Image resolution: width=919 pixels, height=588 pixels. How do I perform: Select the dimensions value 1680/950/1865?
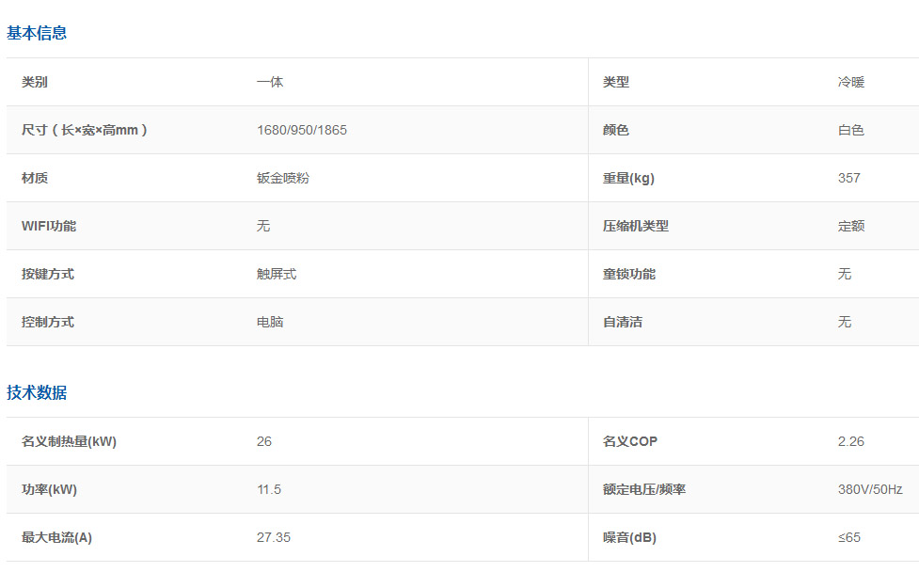[301, 130]
